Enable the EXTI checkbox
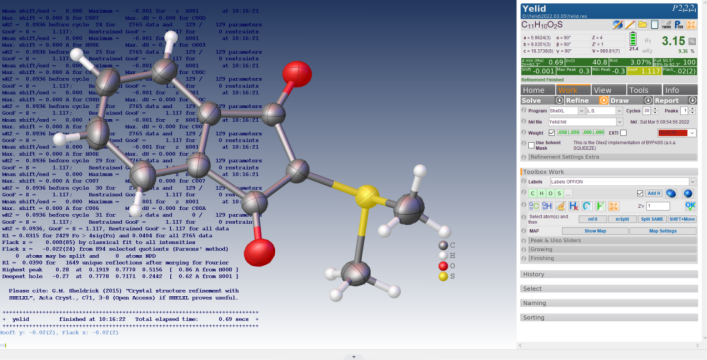Screen dimensions: 707x360 click(x=623, y=133)
